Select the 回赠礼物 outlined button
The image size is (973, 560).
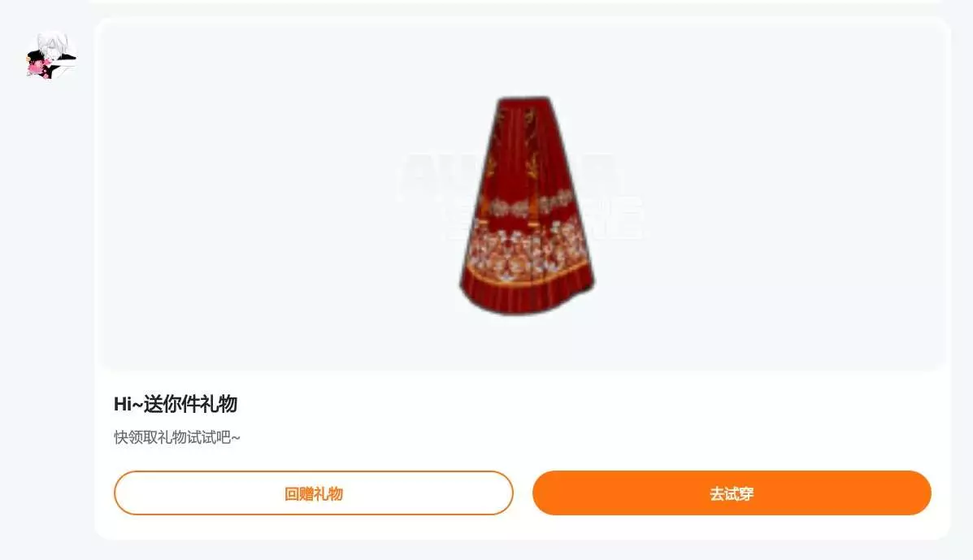click(314, 493)
